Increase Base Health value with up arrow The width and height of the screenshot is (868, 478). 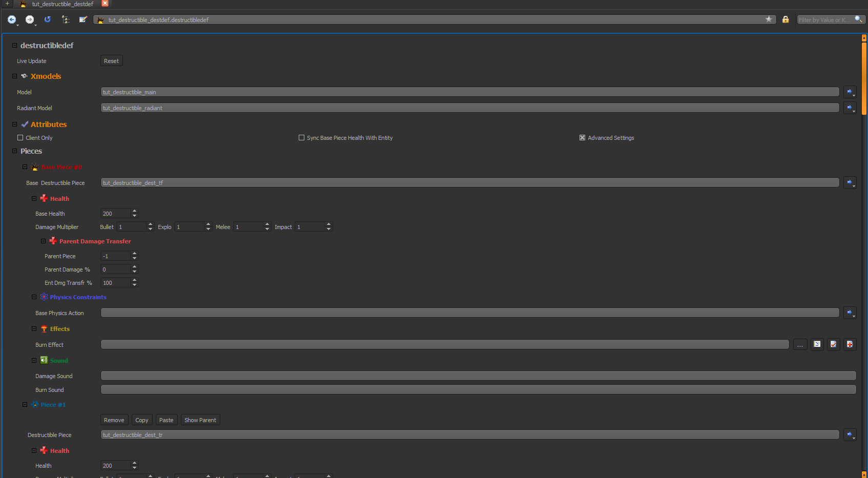135,211
